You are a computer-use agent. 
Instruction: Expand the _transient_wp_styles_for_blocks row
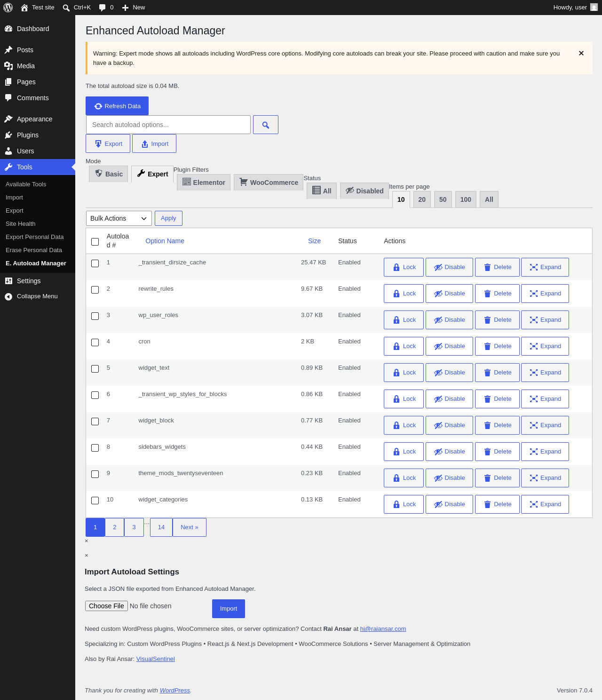(x=545, y=399)
